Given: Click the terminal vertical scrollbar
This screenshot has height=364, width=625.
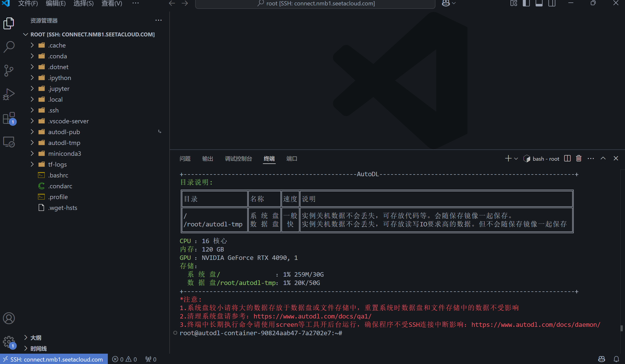Looking at the screenshot, I should pyautogui.click(x=621, y=328).
